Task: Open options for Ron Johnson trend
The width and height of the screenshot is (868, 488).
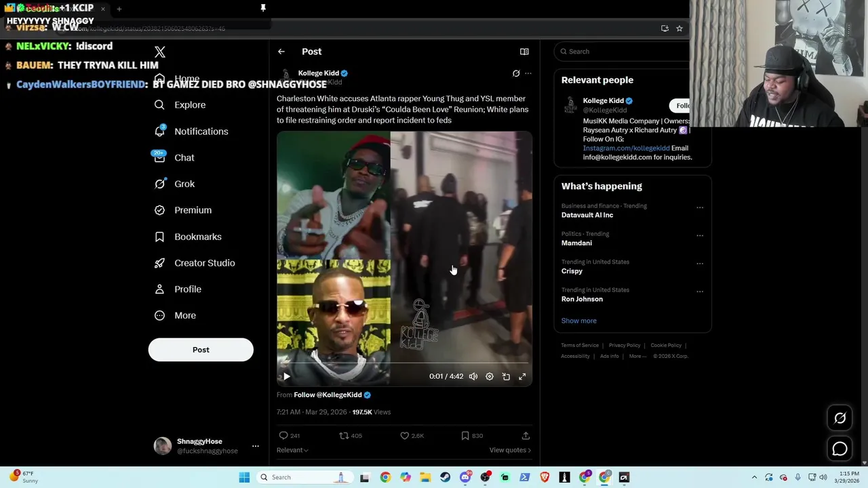Action: click(700, 291)
